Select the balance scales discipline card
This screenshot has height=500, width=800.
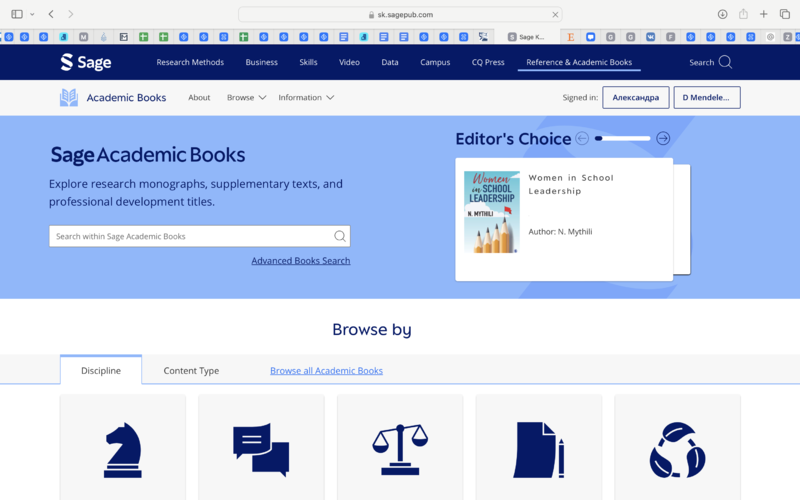tap(400, 447)
